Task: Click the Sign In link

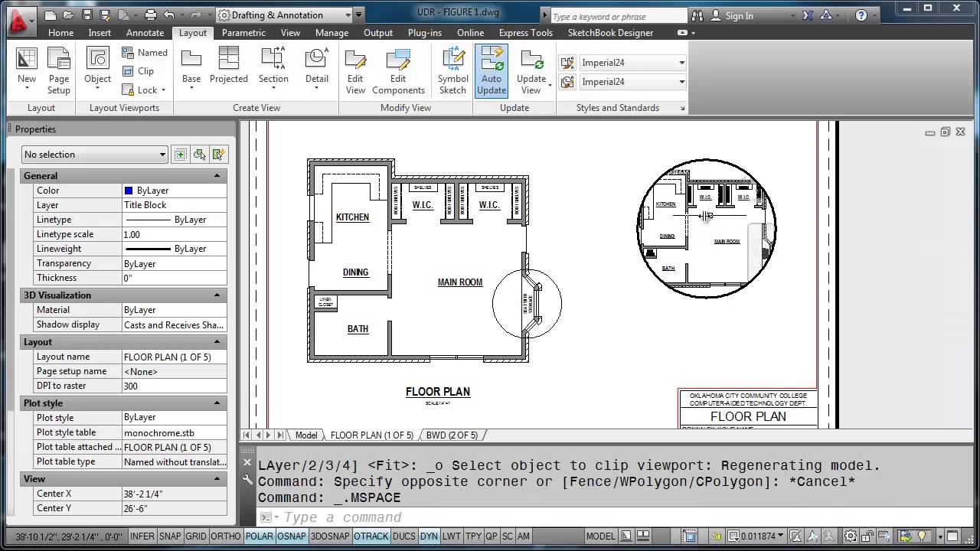Action: point(739,15)
